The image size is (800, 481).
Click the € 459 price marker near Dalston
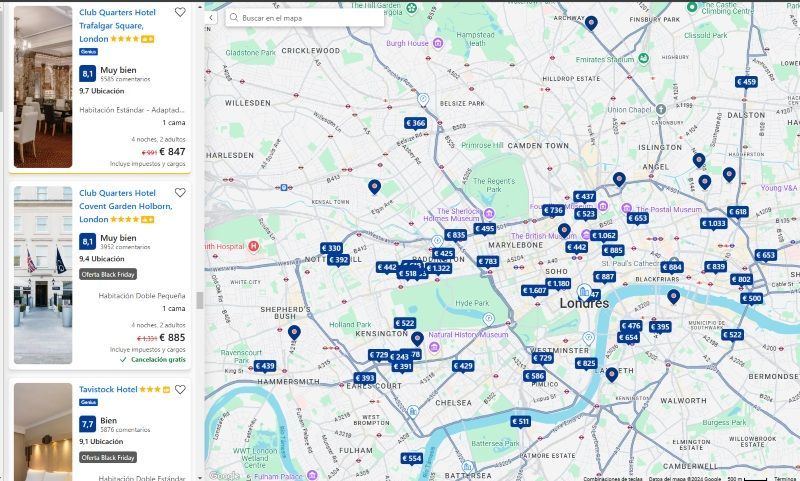coord(746,82)
